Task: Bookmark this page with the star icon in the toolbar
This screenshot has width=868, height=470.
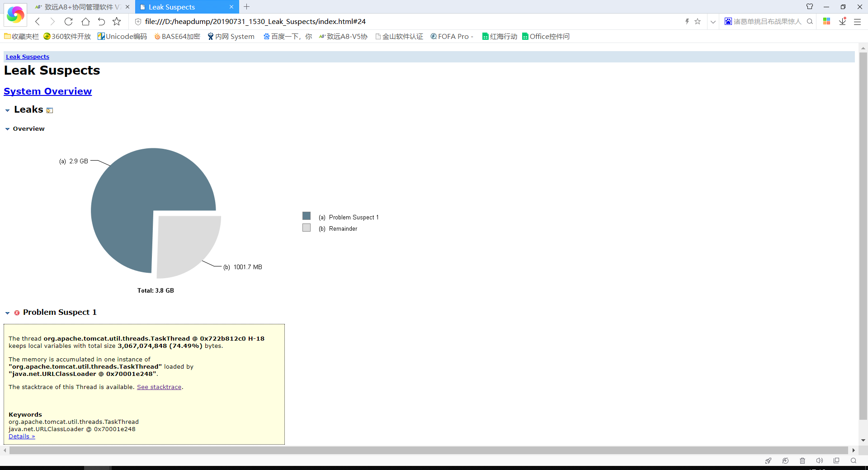Action: click(117, 21)
